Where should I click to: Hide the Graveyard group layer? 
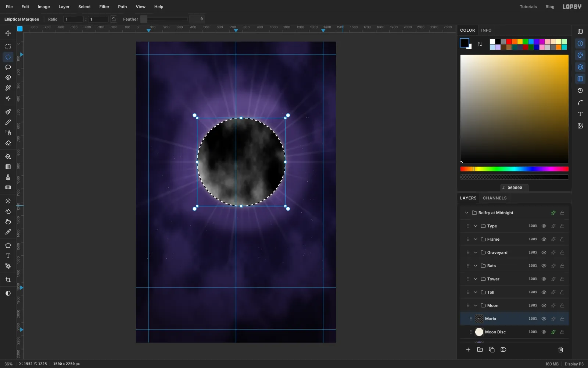(544, 252)
